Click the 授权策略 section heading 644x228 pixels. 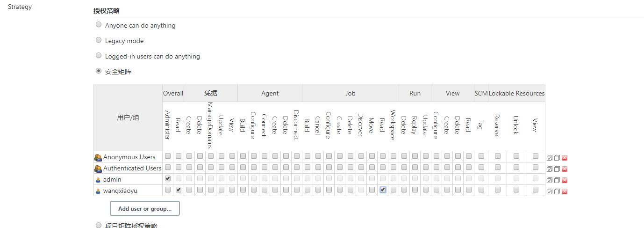tap(107, 10)
